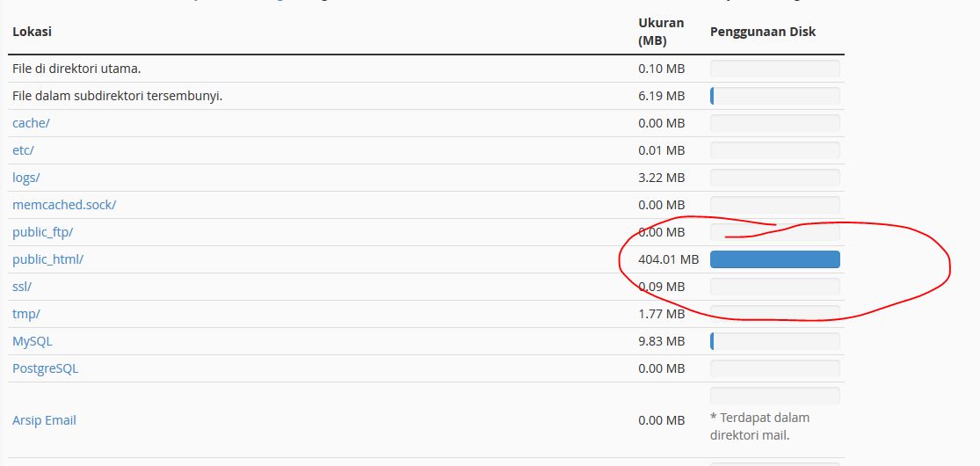The height and width of the screenshot is (466, 980).
Task: Open the tmp/ directory link
Action: click(x=26, y=314)
